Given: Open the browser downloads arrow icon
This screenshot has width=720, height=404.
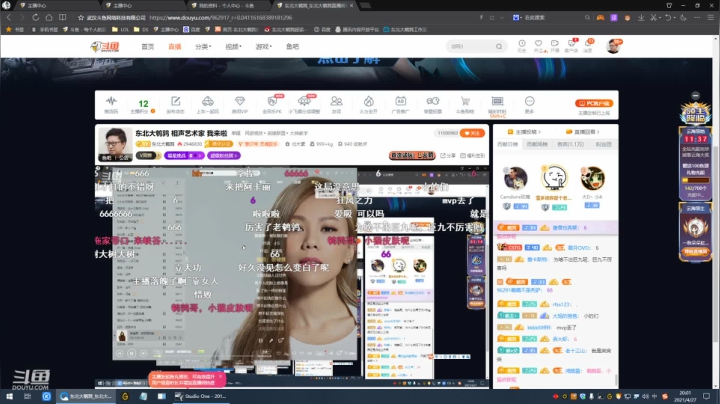Looking at the screenshot, I should click(641, 17).
